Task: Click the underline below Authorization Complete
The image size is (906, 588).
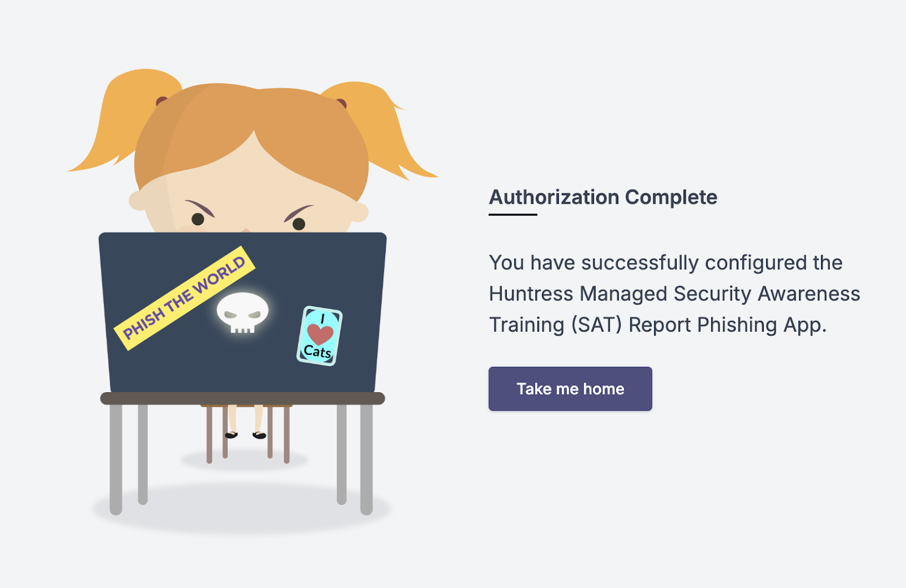Action: [513, 214]
